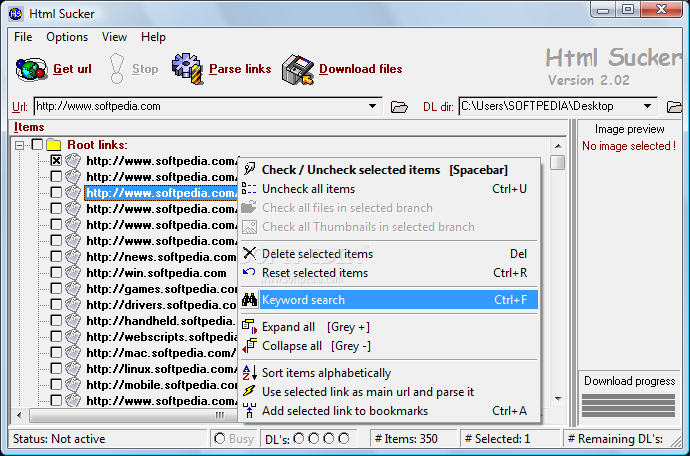Screen dimensions: 690x456
Task: Click page icon beside mac.softpedia.com link
Action: coord(73,353)
